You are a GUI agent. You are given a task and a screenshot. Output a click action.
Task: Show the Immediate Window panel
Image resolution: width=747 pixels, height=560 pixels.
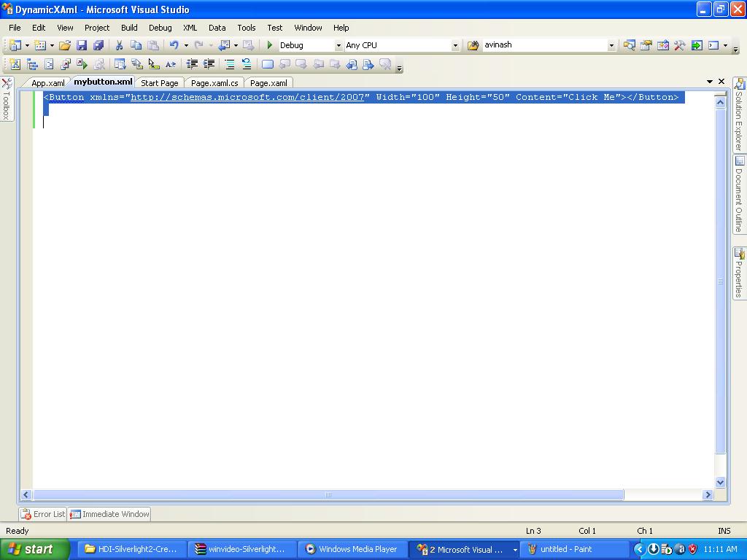point(109,514)
